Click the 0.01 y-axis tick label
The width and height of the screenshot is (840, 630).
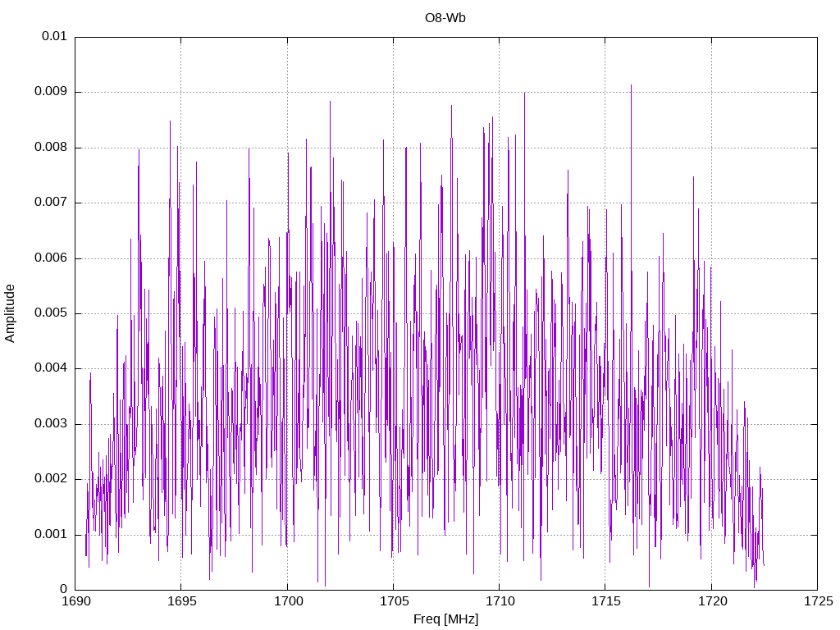tap(54, 36)
